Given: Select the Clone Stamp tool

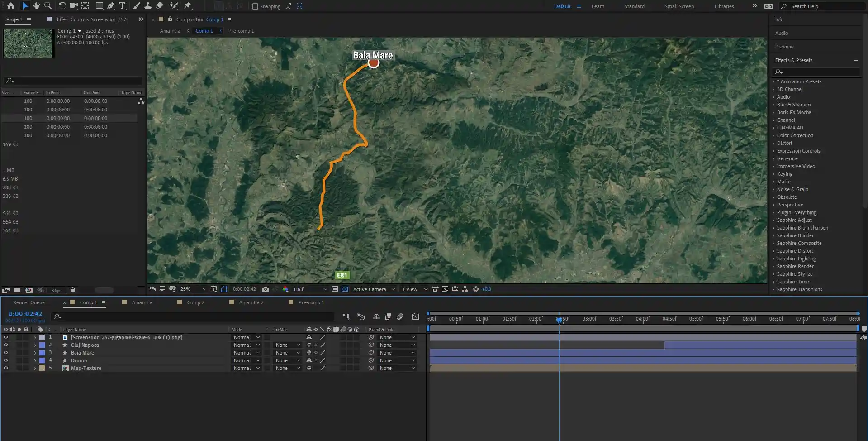Looking at the screenshot, I should click(147, 6).
